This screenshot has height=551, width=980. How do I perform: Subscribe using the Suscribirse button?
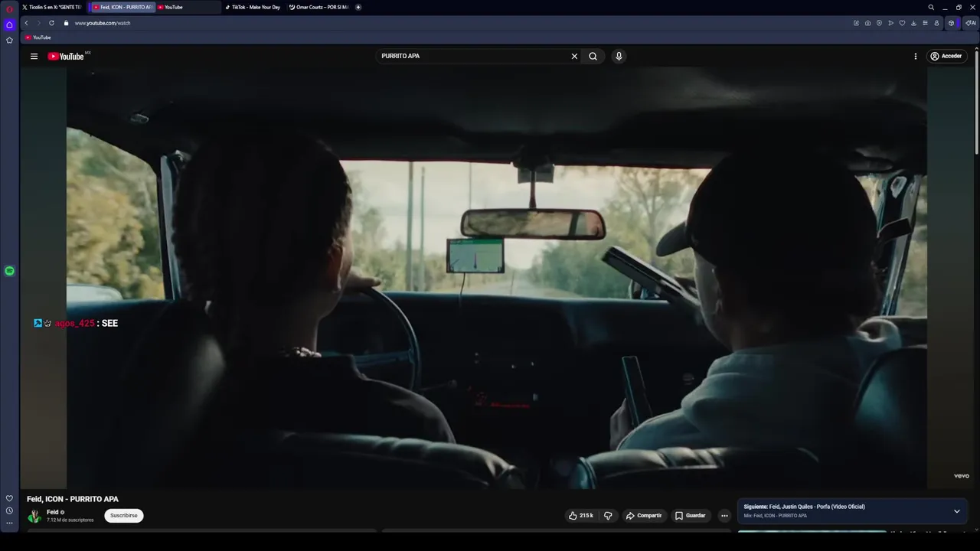coord(124,516)
